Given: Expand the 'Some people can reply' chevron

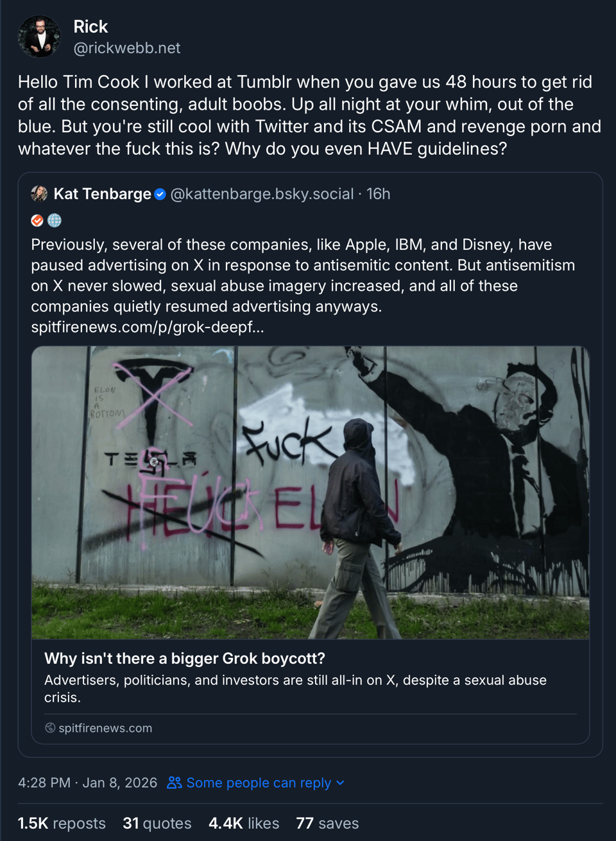Looking at the screenshot, I should coord(340,783).
